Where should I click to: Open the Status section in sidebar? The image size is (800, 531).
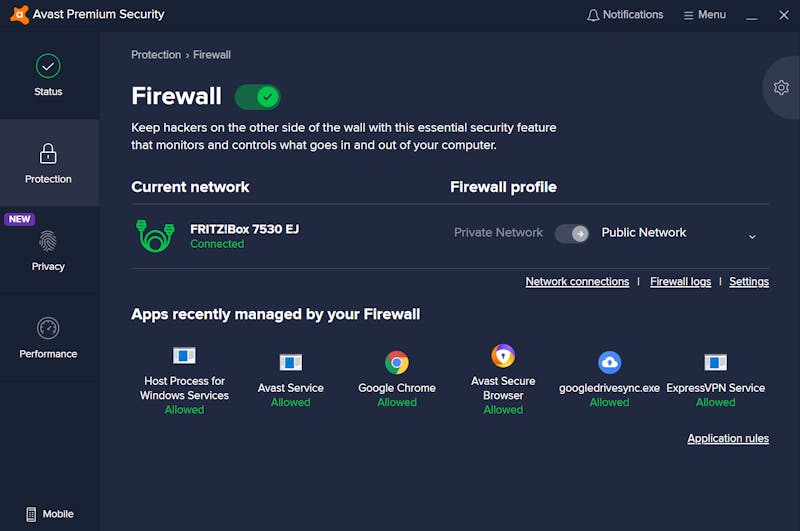click(x=48, y=75)
